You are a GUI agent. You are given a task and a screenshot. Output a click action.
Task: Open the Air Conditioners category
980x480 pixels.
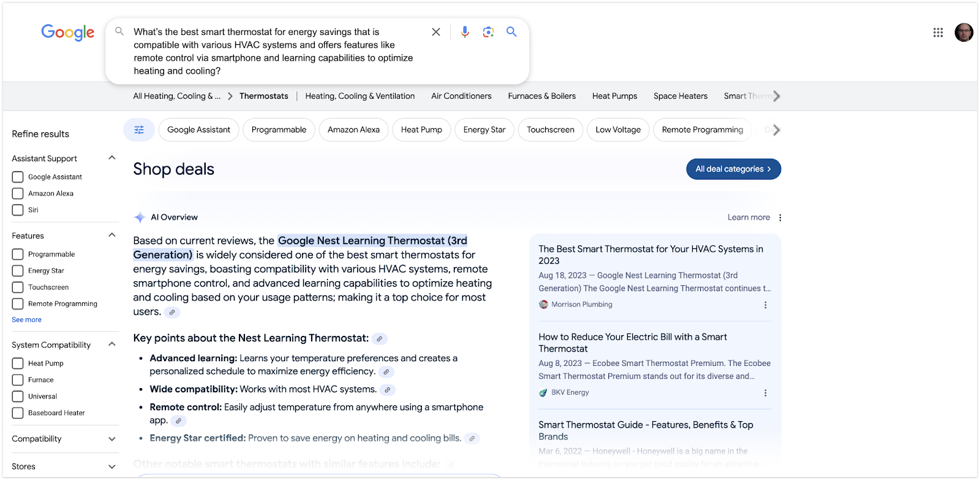[461, 96]
